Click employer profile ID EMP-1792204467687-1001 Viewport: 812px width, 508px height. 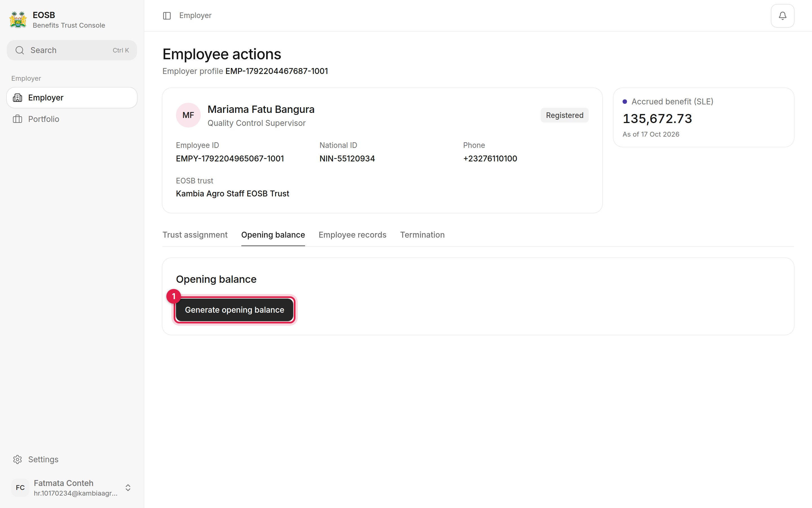click(277, 71)
